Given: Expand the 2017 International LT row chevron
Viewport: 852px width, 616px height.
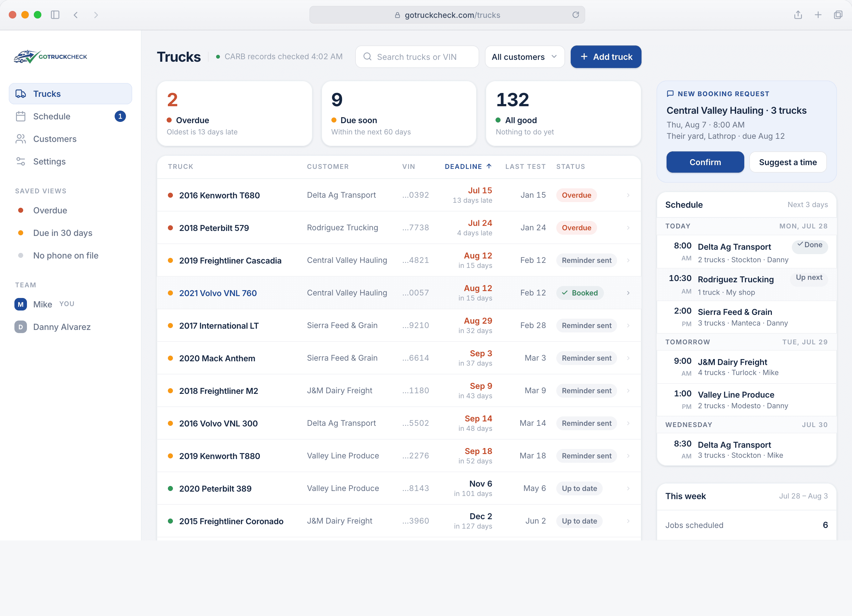Looking at the screenshot, I should coord(628,326).
